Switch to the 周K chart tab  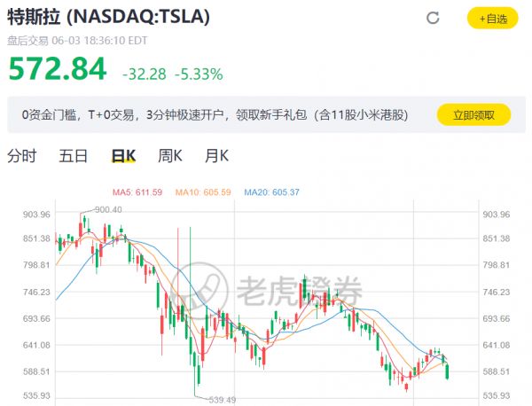coord(169,156)
